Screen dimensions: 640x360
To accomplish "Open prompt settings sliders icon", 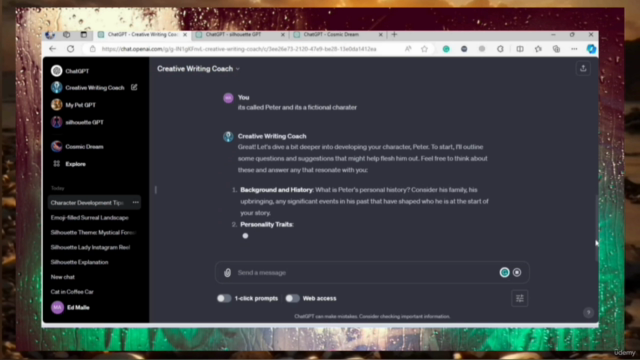I will click(520, 298).
